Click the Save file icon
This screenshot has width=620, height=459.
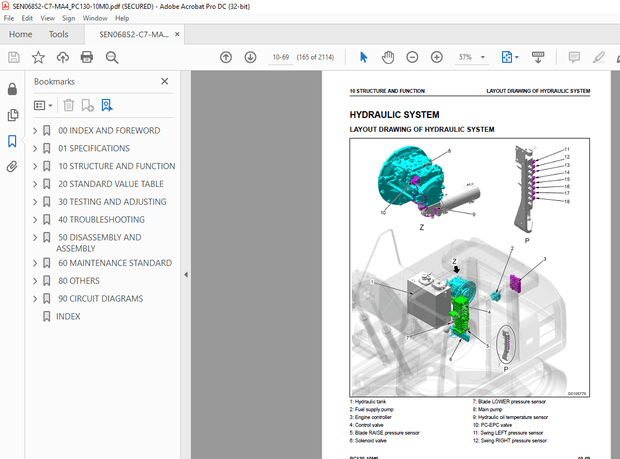[14, 57]
